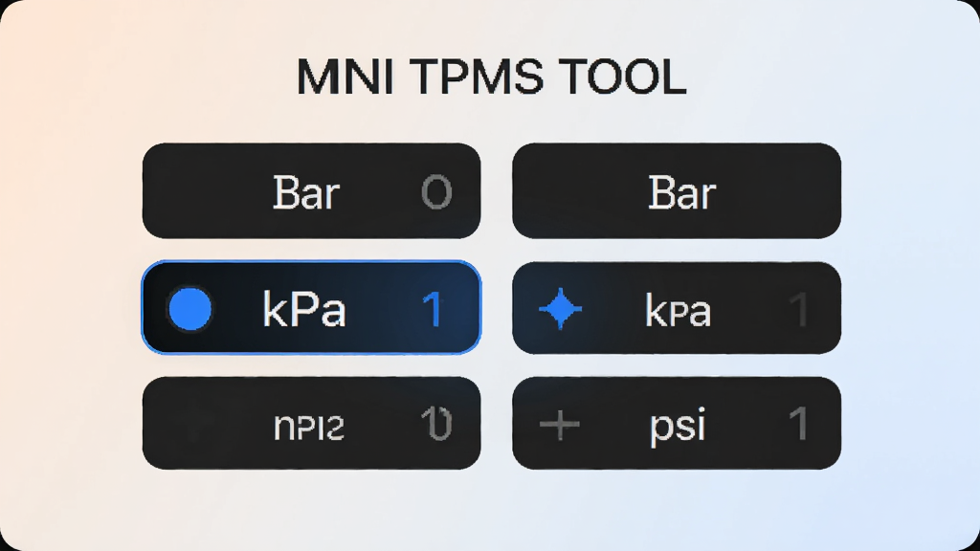Image resolution: width=980 pixels, height=551 pixels.
Task: Select the kPa option with star icon
Action: pyautogui.click(x=677, y=307)
